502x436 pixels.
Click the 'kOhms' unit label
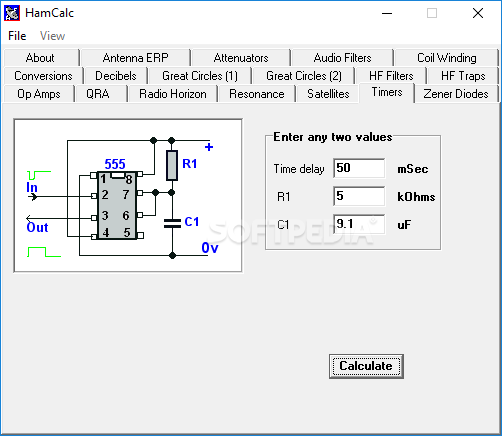pos(416,197)
